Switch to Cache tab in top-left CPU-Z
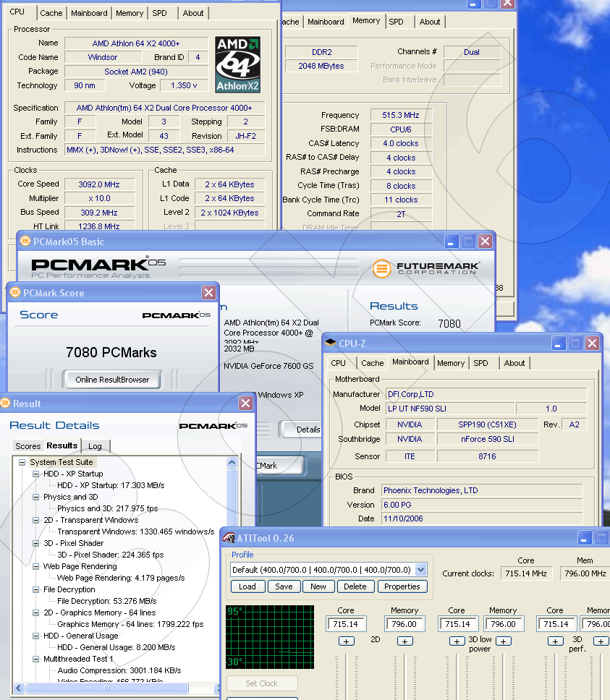Screen dimensions: 610x700 51,13
